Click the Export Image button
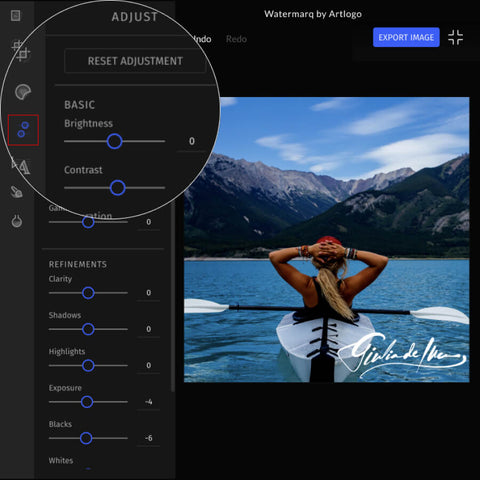Image resolution: width=480 pixels, height=480 pixels. (x=406, y=37)
